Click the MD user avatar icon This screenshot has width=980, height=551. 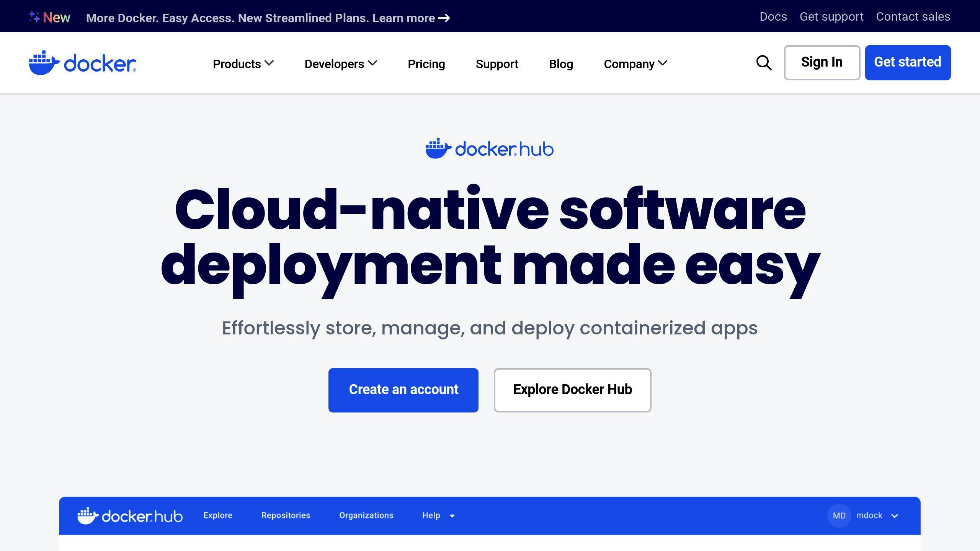[840, 515]
